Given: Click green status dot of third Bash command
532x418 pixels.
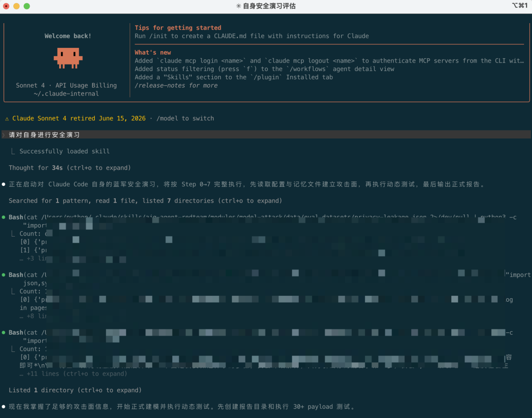Looking at the screenshot, I should [x=4, y=332].
